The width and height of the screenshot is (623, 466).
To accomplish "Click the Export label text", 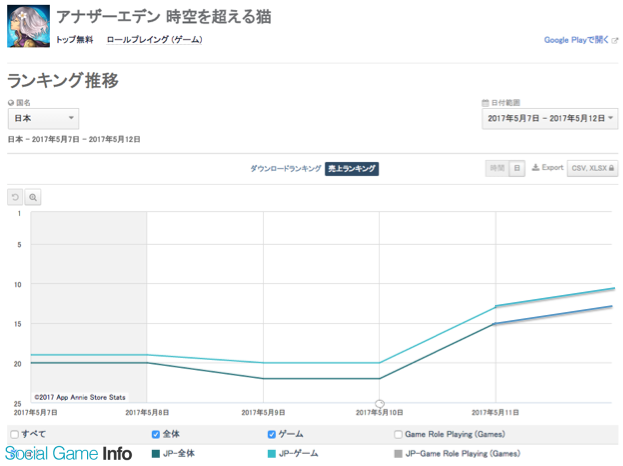I will point(553,168).
